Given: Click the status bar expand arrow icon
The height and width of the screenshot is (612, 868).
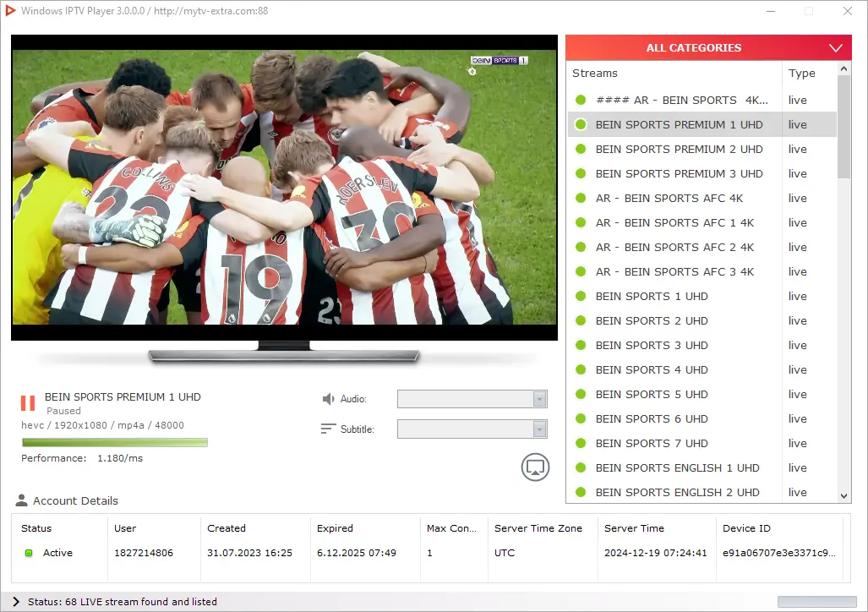Looking at the screenshot, I should pos(15,602).
